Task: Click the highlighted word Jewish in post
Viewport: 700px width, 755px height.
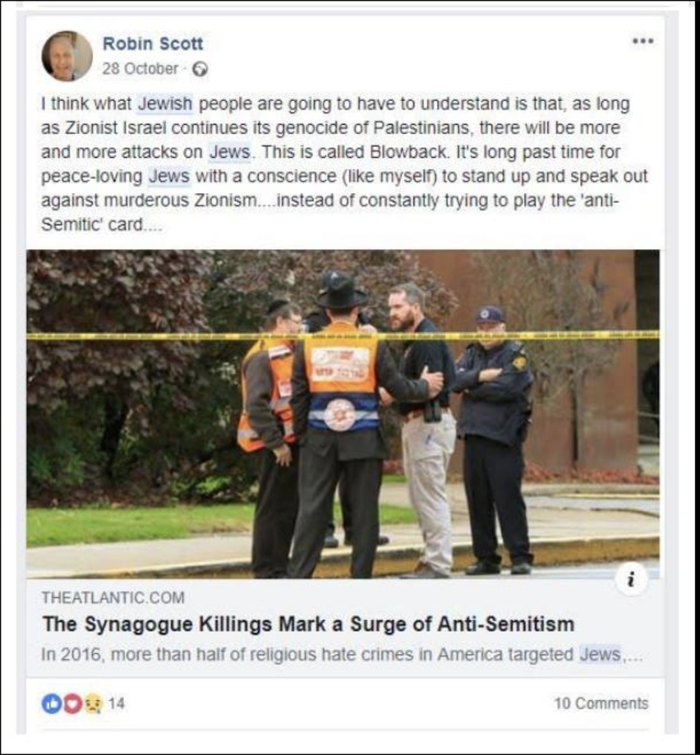Action: pyautogui.click(x=165, y=103)
